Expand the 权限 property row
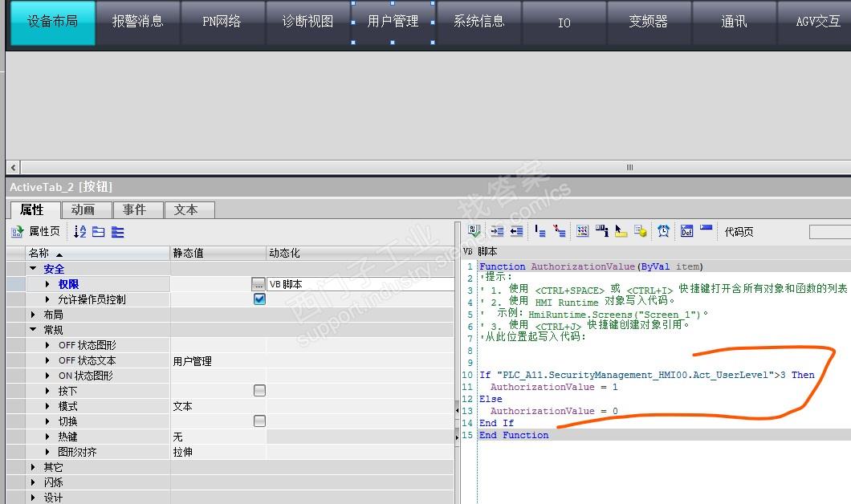851x504 pixels. pyautogui.click(x=47, y=284)
